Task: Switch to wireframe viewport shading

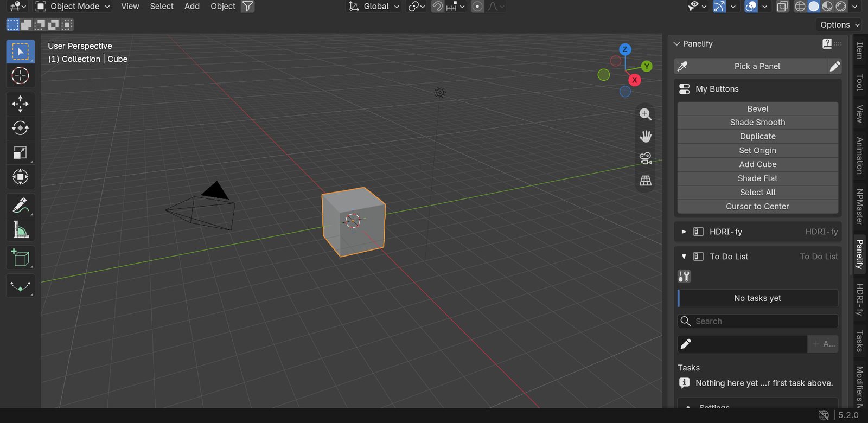Action: click(800, 7)
